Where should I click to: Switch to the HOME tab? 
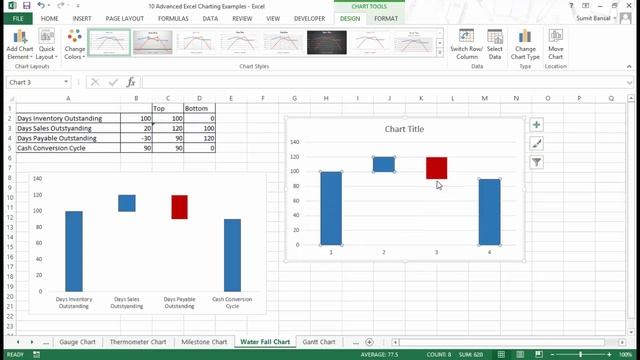(49, 19)
